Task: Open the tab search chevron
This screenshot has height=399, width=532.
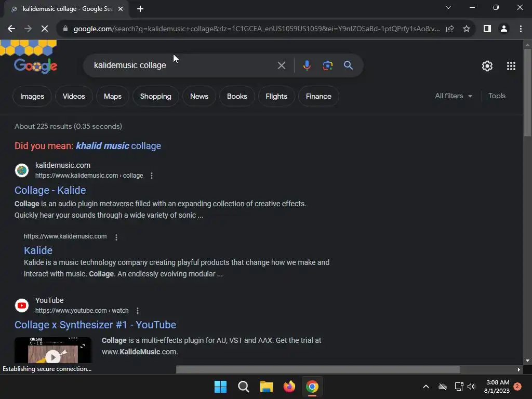Action: 448,7
